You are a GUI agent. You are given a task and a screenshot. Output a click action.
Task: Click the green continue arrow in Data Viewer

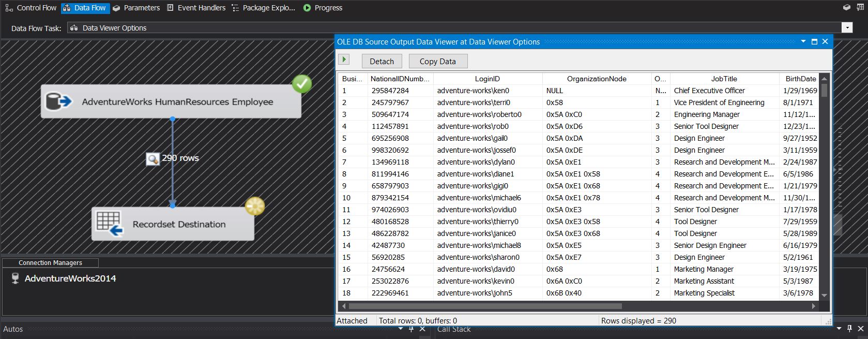(344, 60)
